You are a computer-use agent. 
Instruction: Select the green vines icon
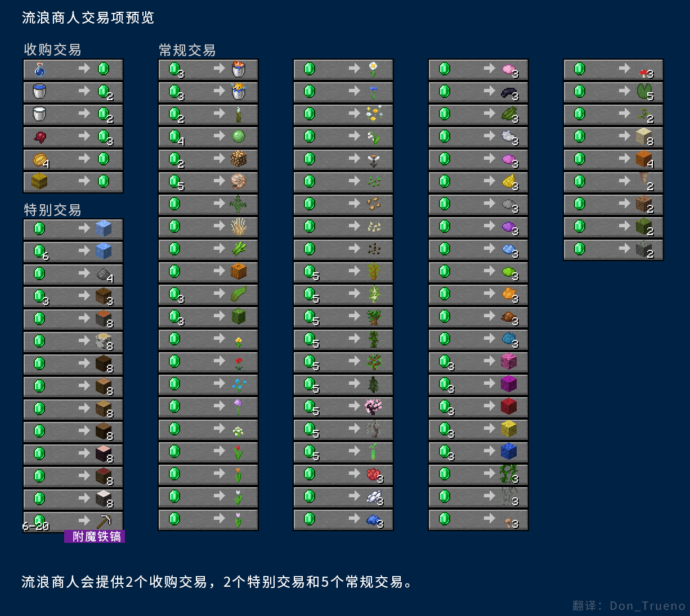tap(508, 474)
